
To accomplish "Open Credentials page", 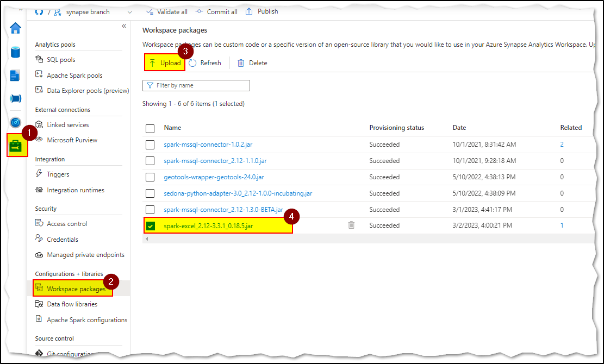I will [63, 240].
